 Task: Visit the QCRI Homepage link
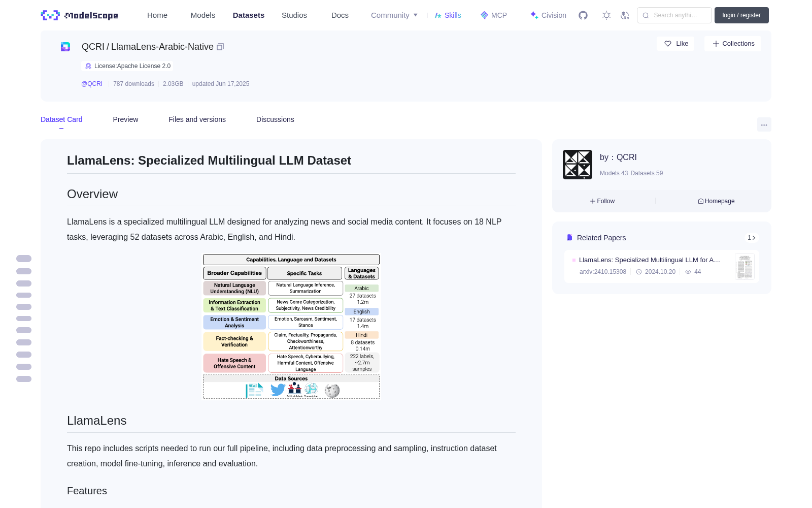pos(716,201)
